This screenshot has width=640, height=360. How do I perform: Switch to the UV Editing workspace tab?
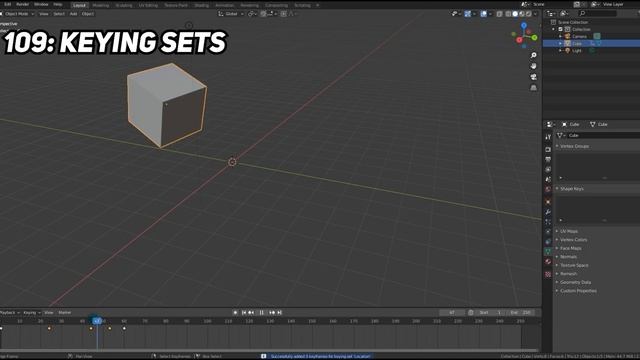coord(148,5)
